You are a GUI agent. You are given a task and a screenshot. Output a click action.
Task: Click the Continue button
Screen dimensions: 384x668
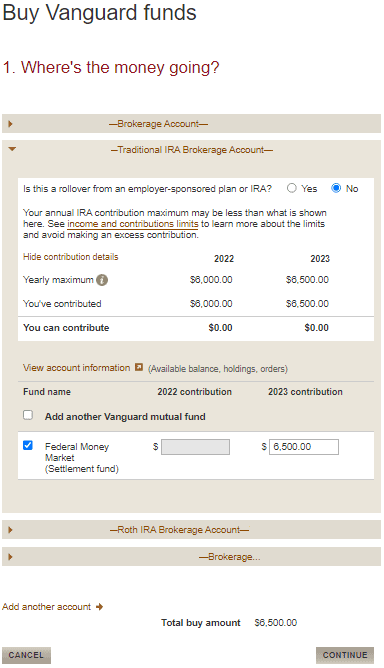pos(345,655)
